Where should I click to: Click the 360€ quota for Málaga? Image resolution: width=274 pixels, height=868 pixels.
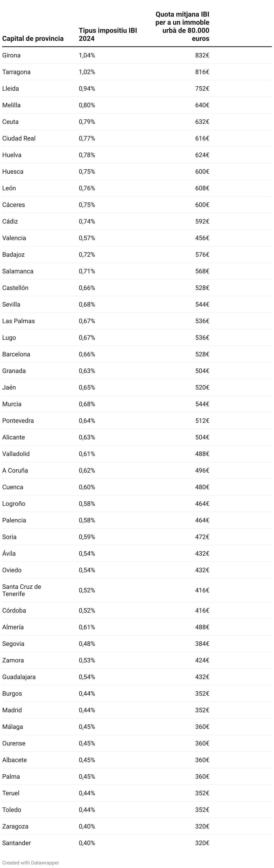pos(202,727)
